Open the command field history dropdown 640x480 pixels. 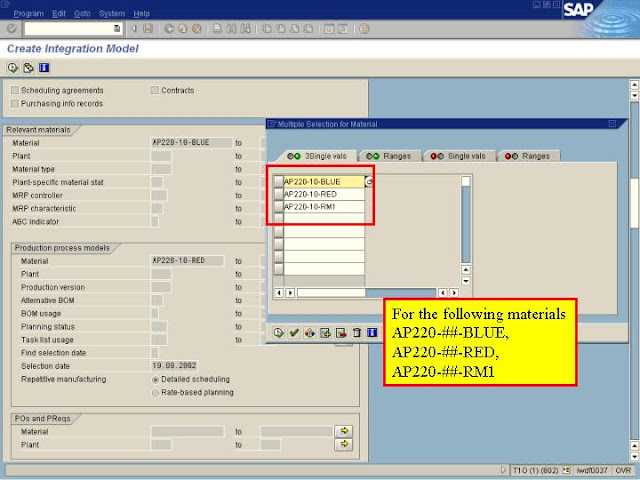[117, 29]
